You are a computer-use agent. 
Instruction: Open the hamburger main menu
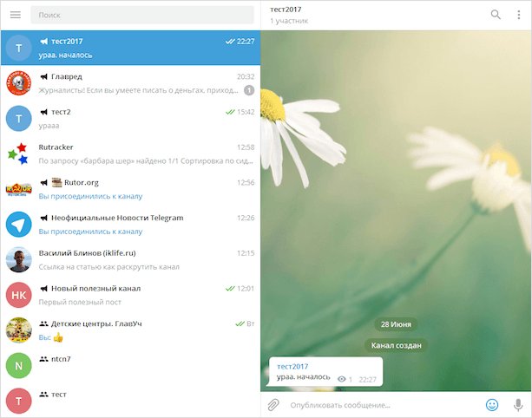[x=15, y=15]
